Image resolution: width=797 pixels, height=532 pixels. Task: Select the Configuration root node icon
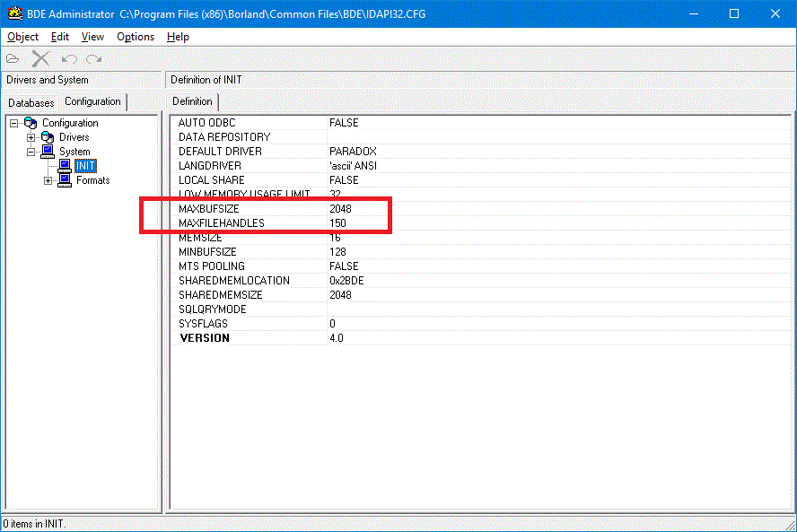click(x=31, y=123)
